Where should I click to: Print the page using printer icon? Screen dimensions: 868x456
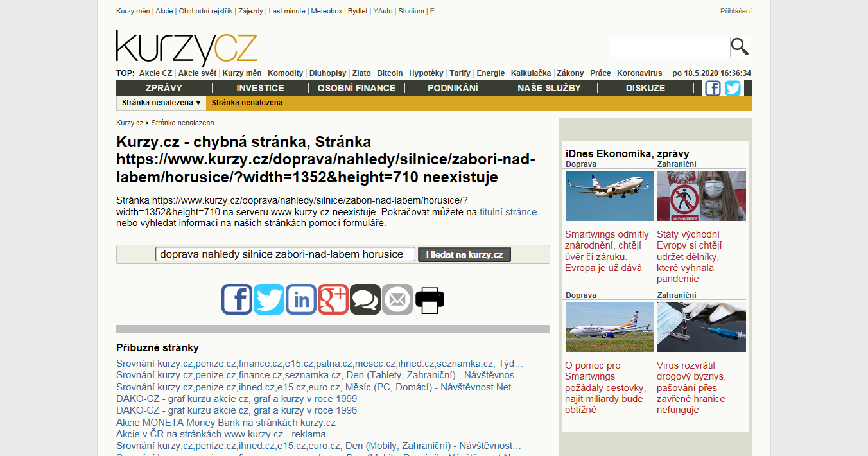pyautogui.click(x=430, y=299)
